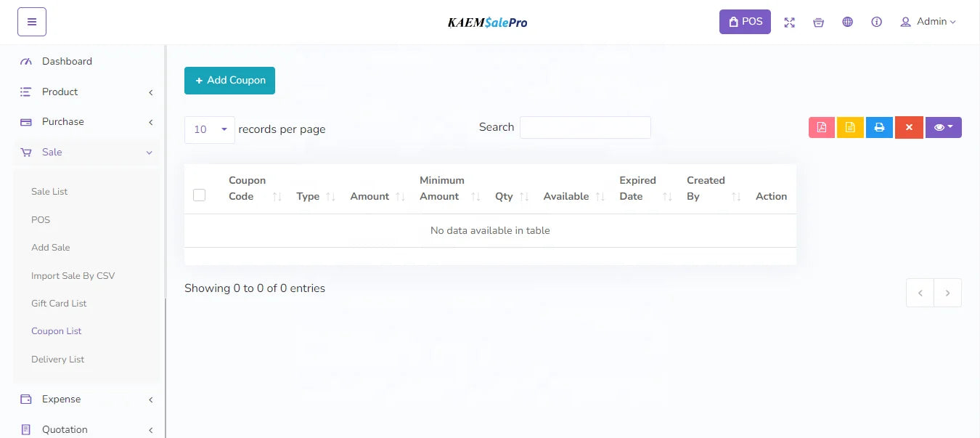Click 'No data available in table' text

tap(490, 231)
